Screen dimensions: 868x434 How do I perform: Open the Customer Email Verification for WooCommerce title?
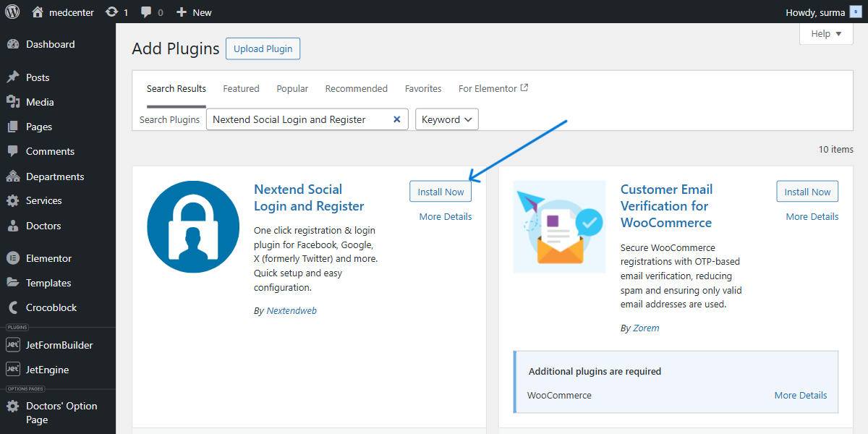click(x=667, y=206)
